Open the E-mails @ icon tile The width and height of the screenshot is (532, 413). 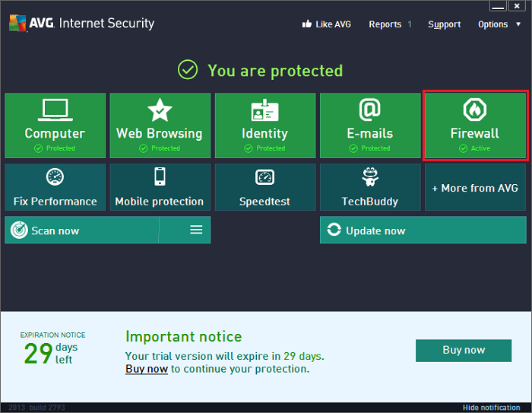[x=370, y=125]
